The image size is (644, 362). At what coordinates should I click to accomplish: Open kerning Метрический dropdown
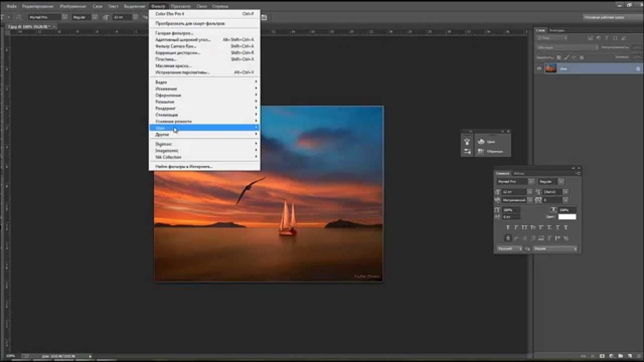pos(530,200)
